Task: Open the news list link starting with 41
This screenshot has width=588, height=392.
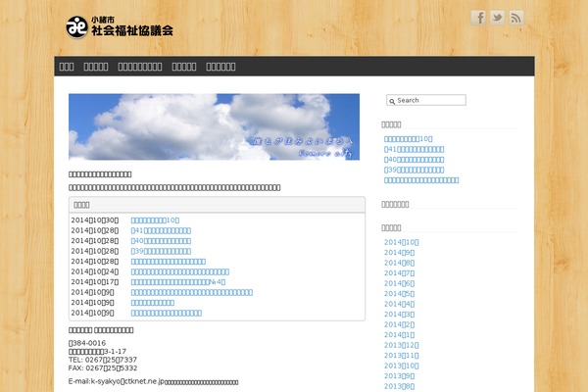Action: tap(161, 230)
